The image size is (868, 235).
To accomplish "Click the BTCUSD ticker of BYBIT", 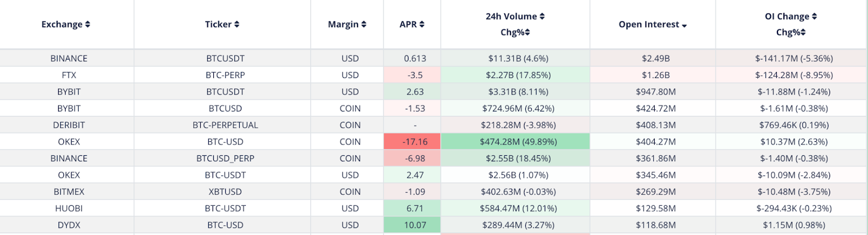I will 225,108.
